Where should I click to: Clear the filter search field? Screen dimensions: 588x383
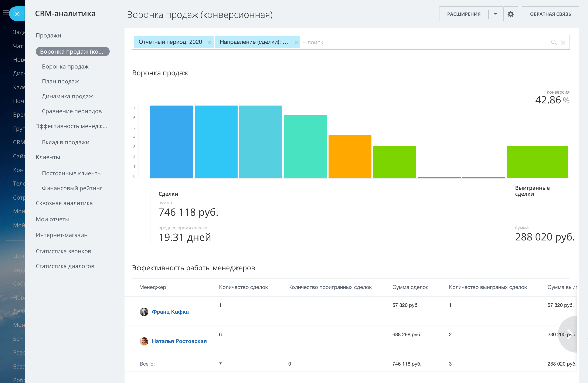[x=563, y=43]
